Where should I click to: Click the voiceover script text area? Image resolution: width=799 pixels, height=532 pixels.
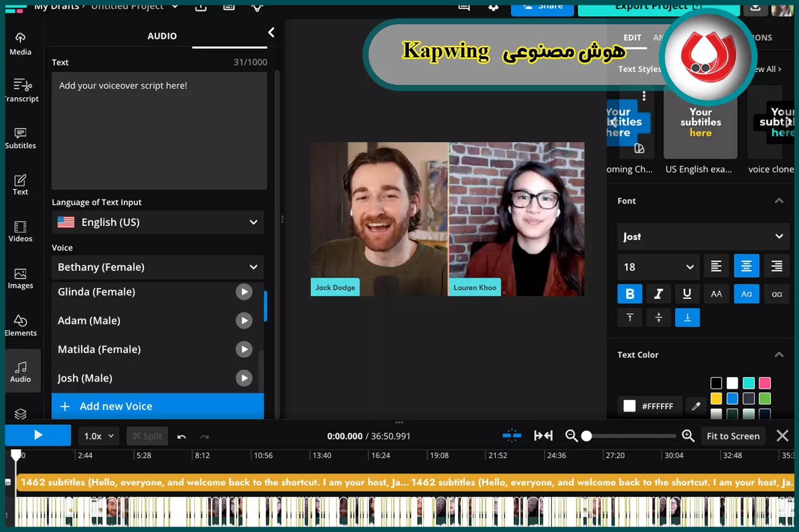click(x=159, y=131)
